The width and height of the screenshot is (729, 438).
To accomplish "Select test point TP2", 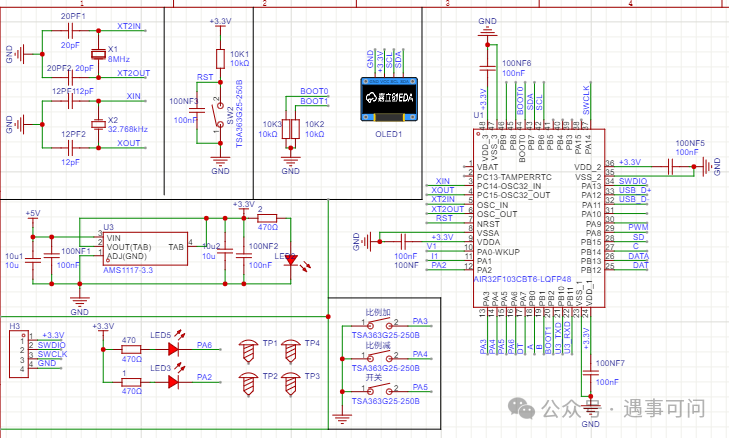I will pyautogui.click(x=249, y=384).
